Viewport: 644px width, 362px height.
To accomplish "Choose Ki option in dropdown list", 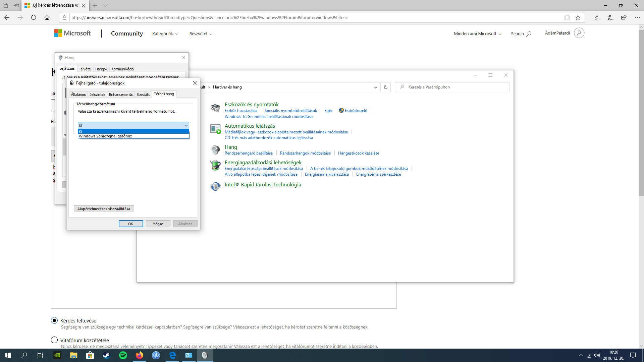I will 133,132.
